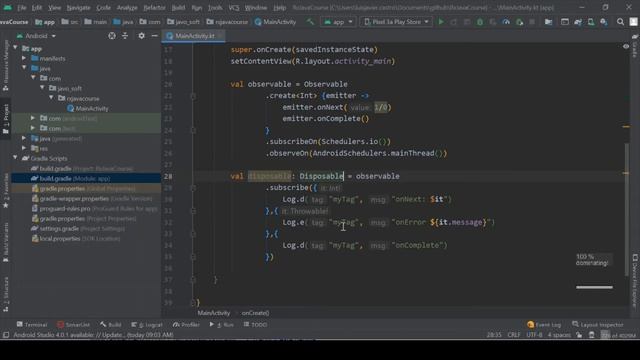Select the MainActivity.kt editor tab
The width and height of the screenshot is (640, 360).
[x=194, y=36]
